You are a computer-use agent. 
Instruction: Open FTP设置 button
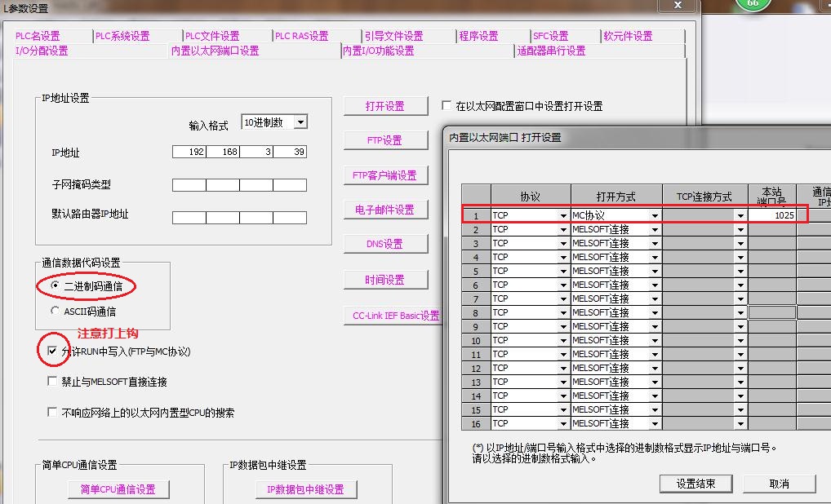tap(385, 140)
